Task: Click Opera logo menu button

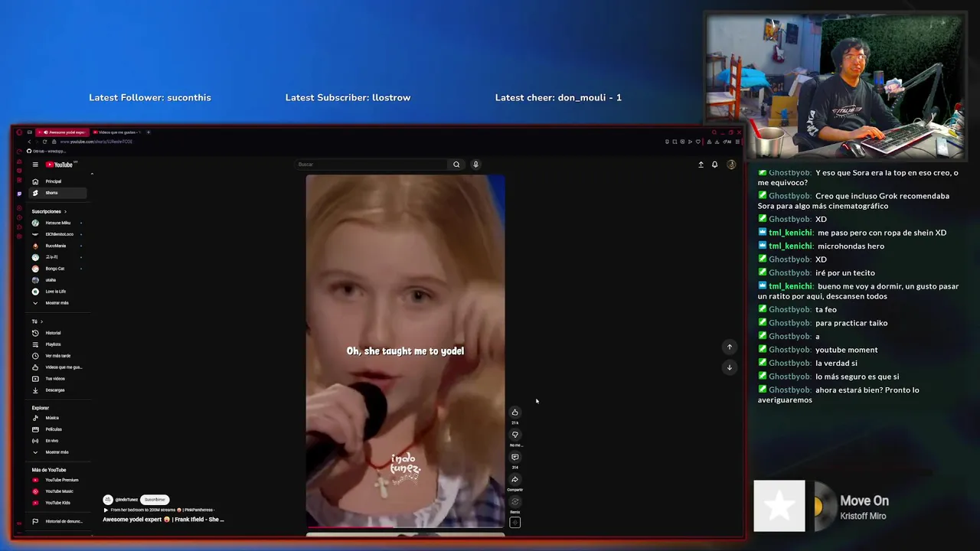Action: (x=19, y=132)
